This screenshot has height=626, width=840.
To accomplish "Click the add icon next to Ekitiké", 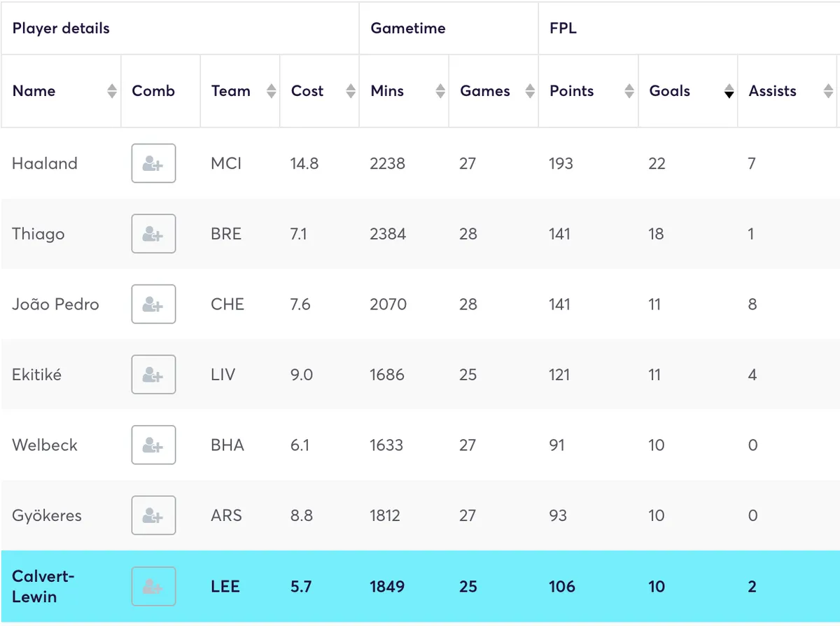I will click(x=153, y=375).
